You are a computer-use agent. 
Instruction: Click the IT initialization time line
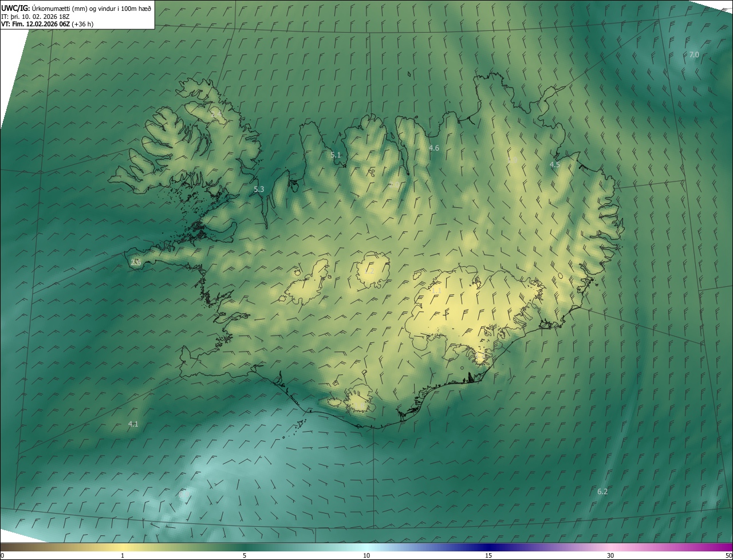pos(36,17)
